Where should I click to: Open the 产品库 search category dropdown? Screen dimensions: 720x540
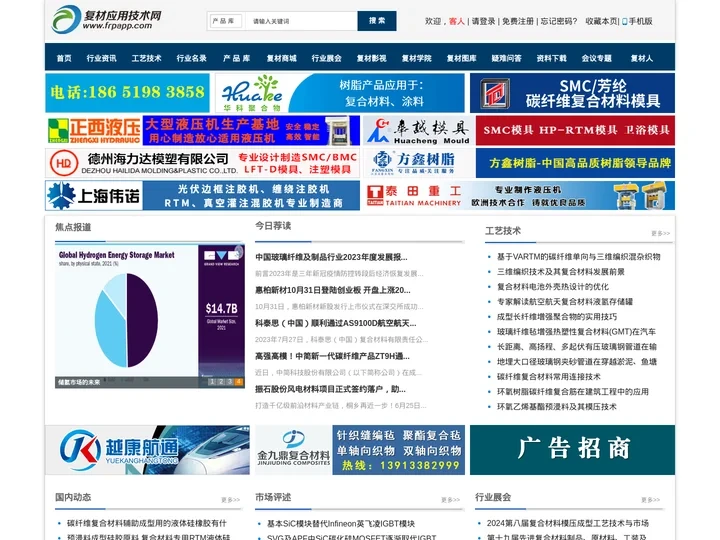pyautogui.click(x=225, y=21)
